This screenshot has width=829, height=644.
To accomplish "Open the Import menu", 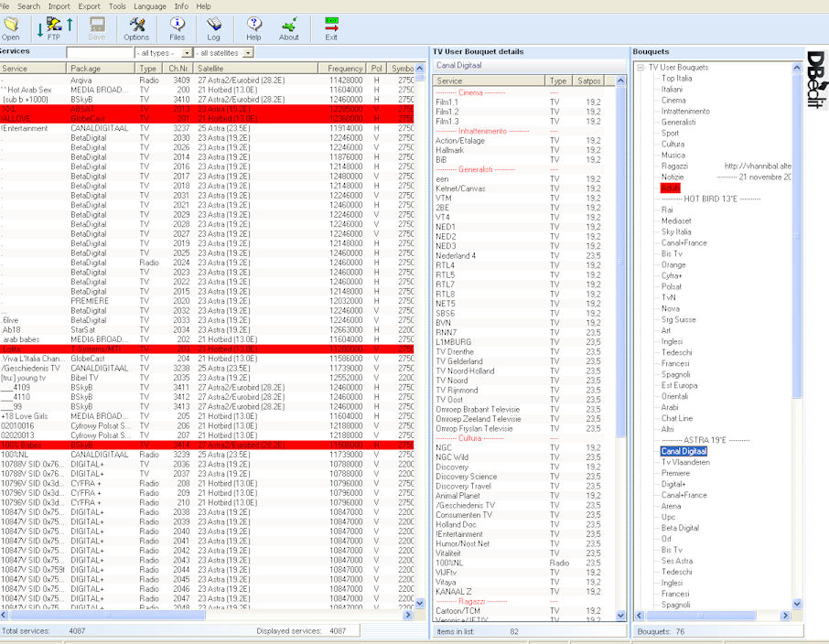I will click(x=59, y=6).
